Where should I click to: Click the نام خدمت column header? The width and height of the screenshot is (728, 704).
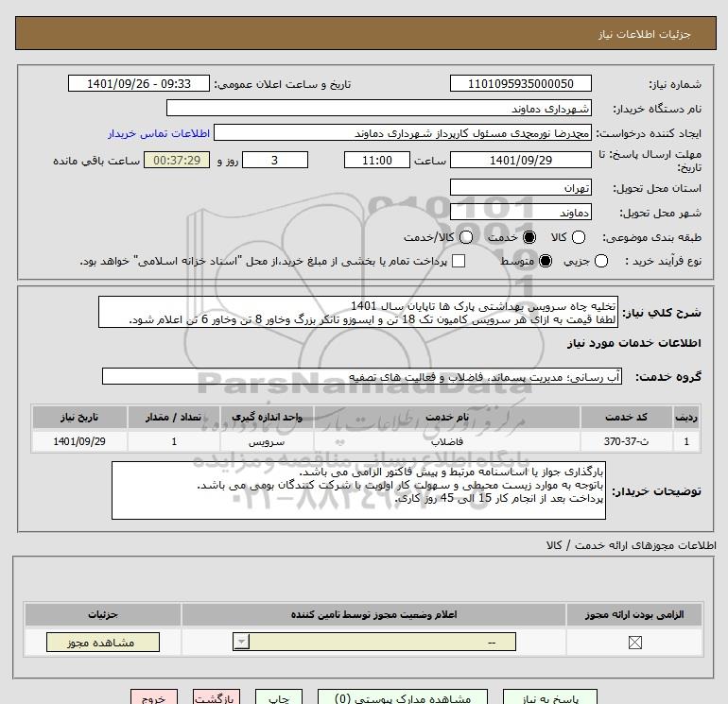(x=447, y=417)
